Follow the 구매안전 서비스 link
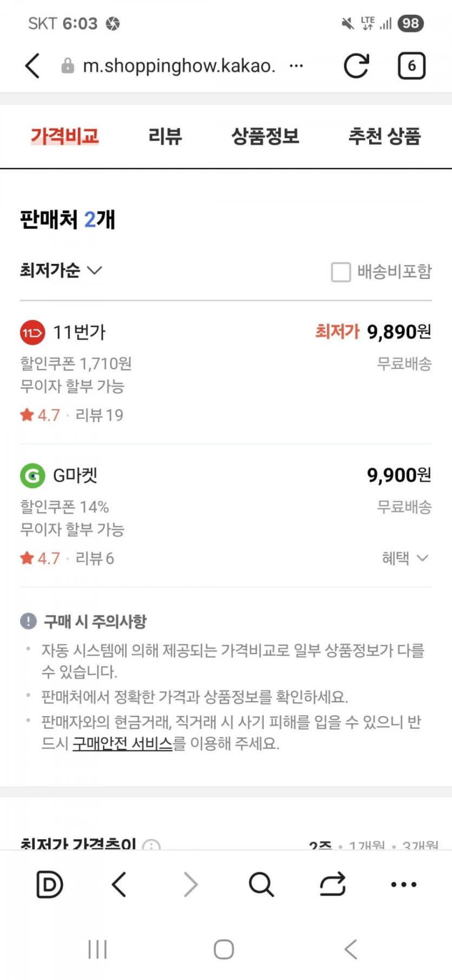Image resolution: width=452 pixels, height=980 pixels. (122, 744)
